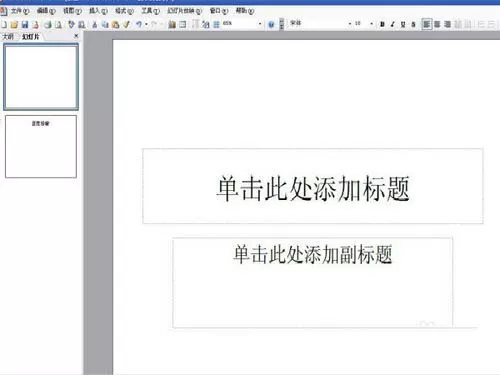500x375 pixels.
Task: Open the 编辑 (Edit) menu
Action: (x=46, y=11)
